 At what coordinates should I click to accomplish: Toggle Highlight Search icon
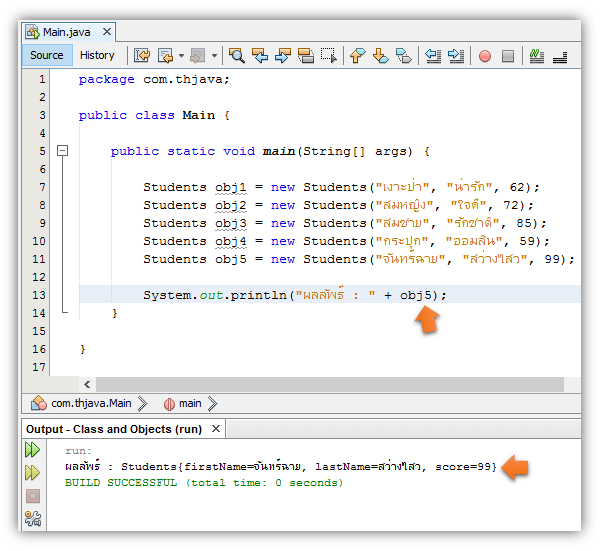coord(306,56)
